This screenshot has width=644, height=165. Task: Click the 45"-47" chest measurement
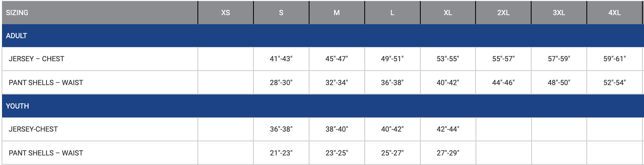point(337,59)
